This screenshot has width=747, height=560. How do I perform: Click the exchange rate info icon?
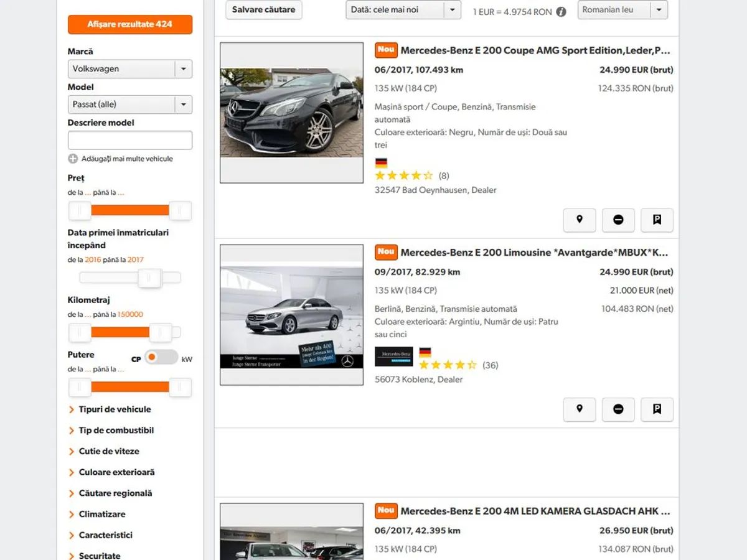561,12
